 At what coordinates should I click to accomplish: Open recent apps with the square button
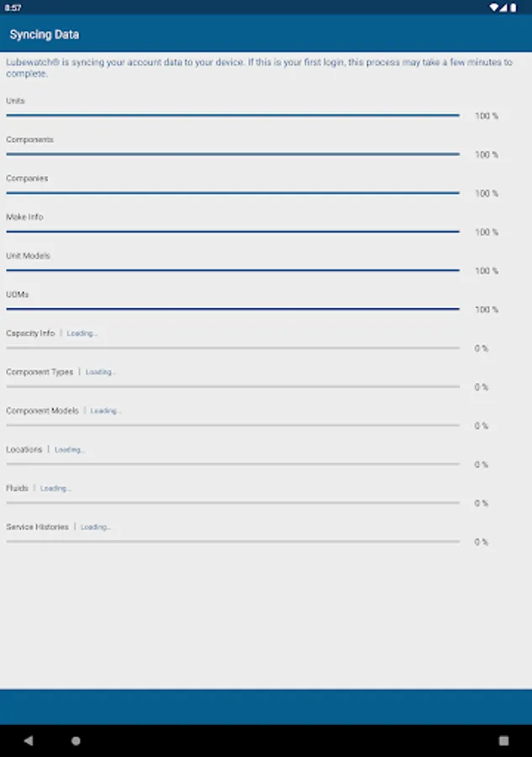pos(503,741)
